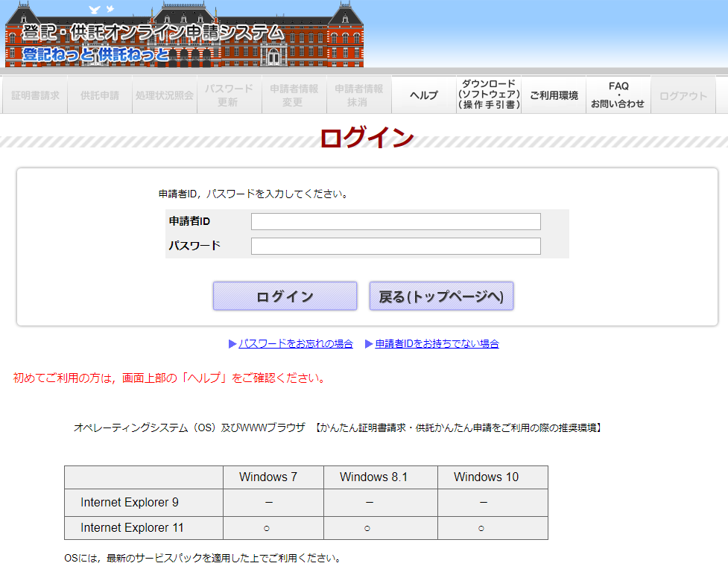The height and width of the screenshot is (569, 728).
Task: Select the ご利用環境 menu tab
Action: [x=554, y=95]
